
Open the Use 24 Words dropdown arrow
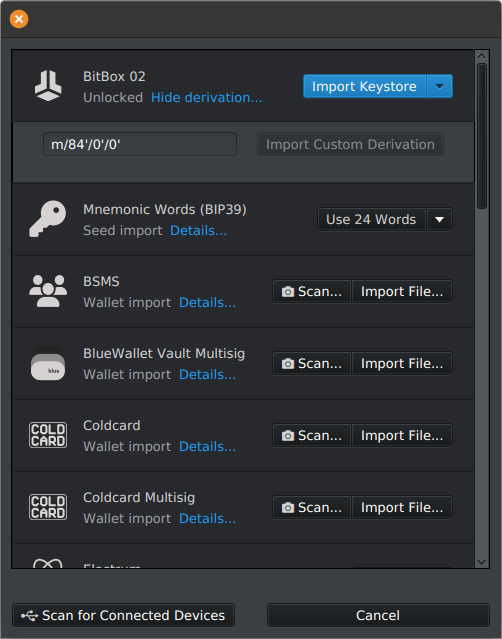[439, 220]
